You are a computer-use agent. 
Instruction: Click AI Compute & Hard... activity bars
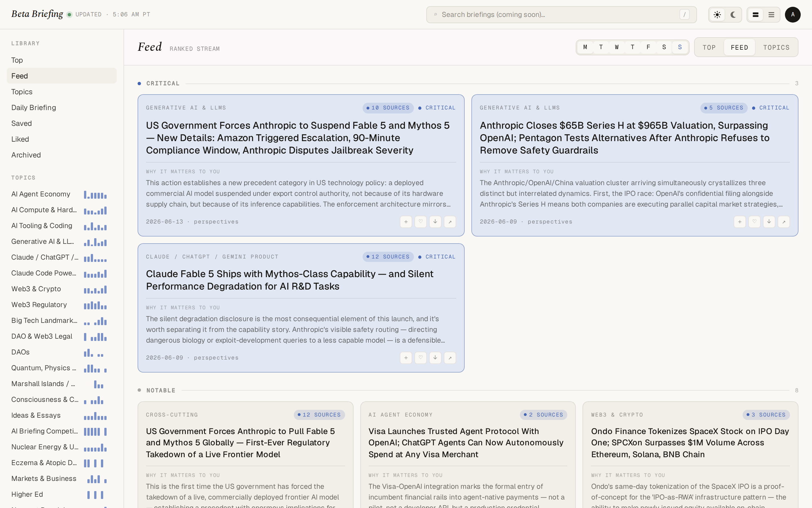(x=95, y=210)
